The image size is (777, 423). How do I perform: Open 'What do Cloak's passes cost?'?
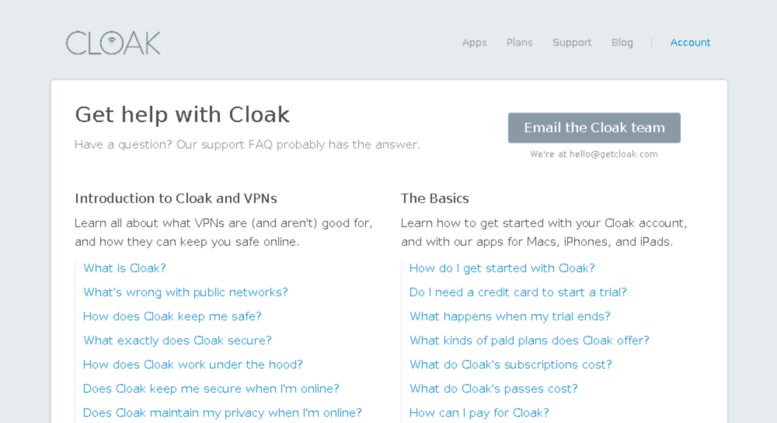[494, 388]
